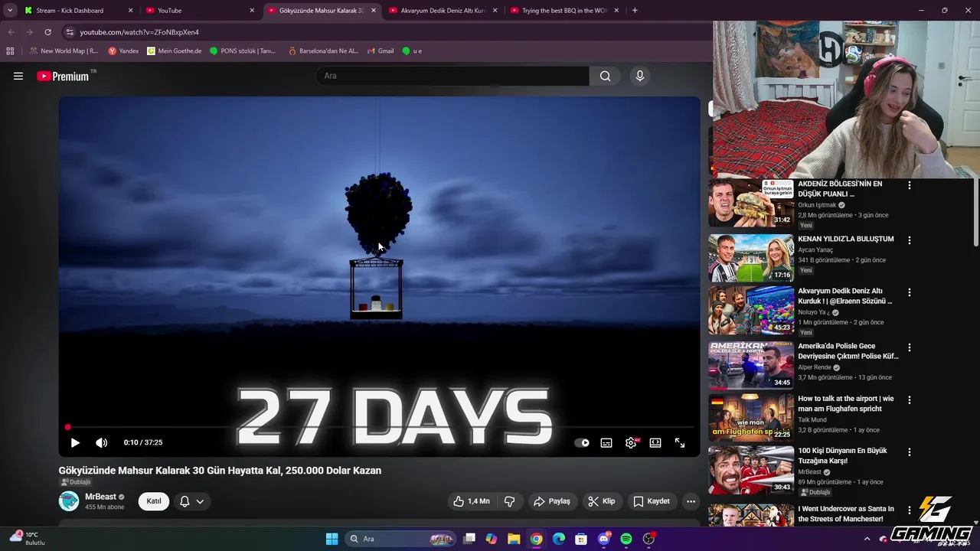Open the apps grid in bookmarks bar

[10, 51]
